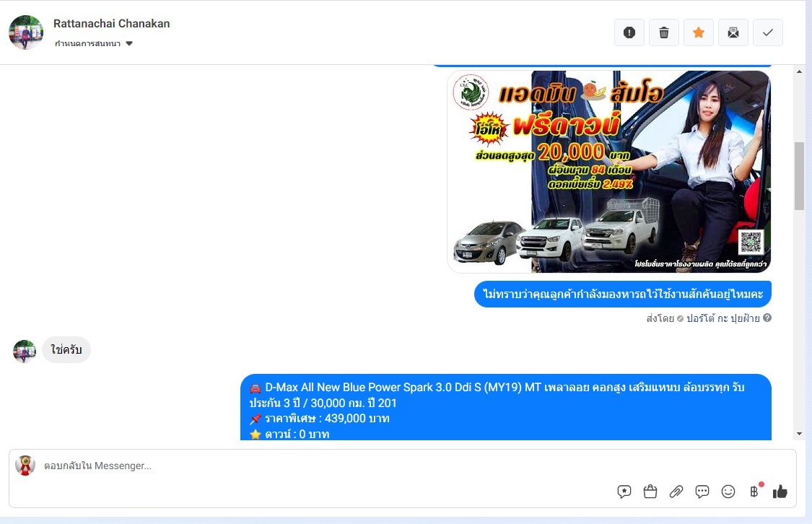The width and height of the screenshot is (812, 524).
Task: Open the promotional car ad image
Action: 609,171
